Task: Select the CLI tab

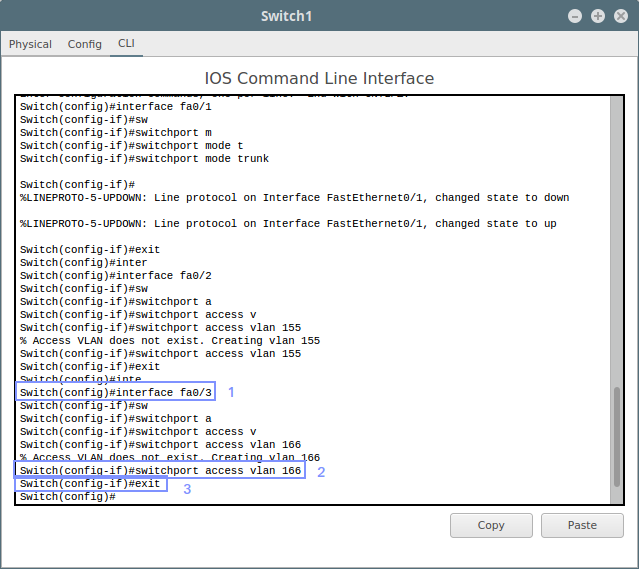Action: click(x=126, y=44)
